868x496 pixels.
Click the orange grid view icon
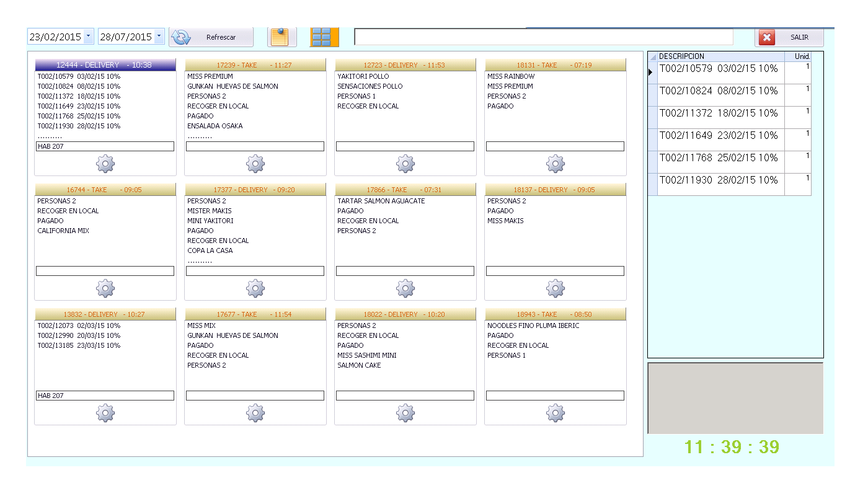[x=324, y=37]
